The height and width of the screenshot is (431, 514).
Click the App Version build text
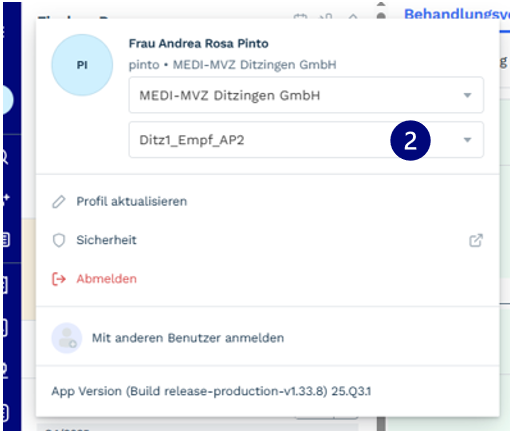pyautogui.click(x=211, y=391)
